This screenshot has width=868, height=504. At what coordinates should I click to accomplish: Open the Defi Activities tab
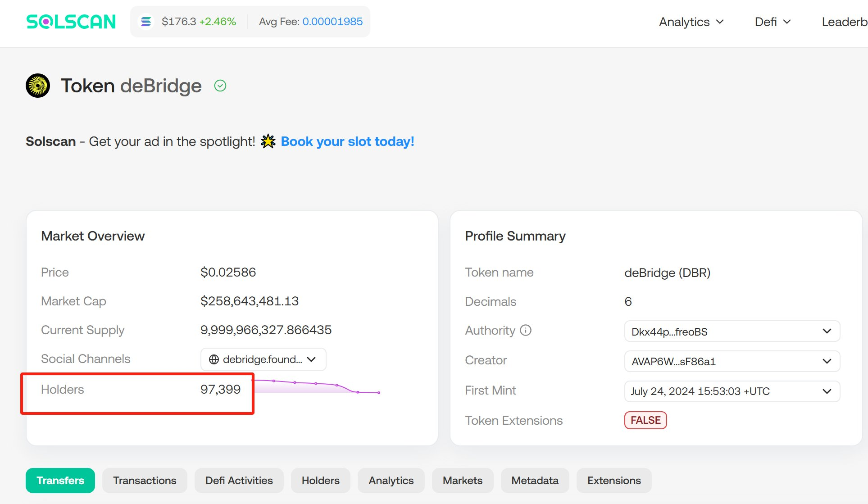[239, 481]
